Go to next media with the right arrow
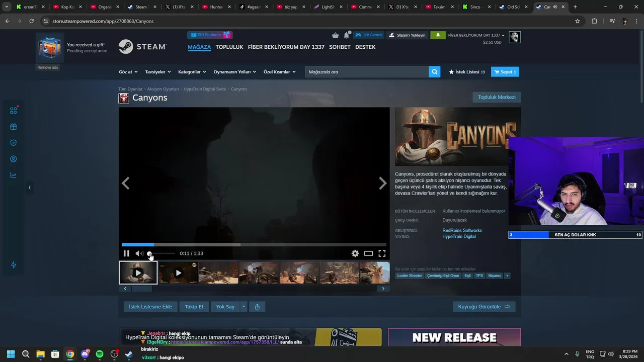644x362 pixels. coord(382,184)
